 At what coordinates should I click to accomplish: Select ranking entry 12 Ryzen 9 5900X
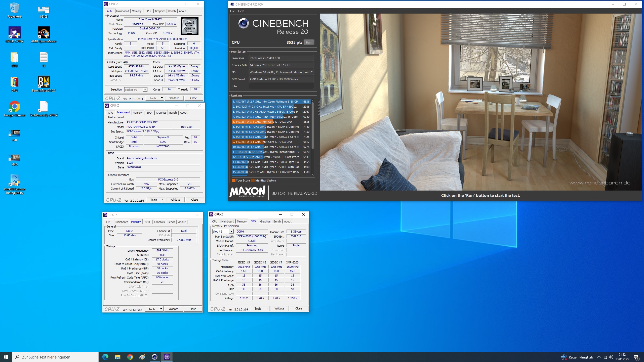271,157
